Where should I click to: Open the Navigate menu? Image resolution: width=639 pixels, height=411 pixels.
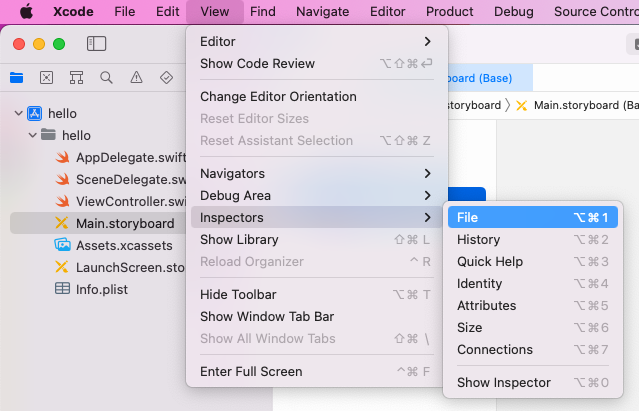coord(322,11)
